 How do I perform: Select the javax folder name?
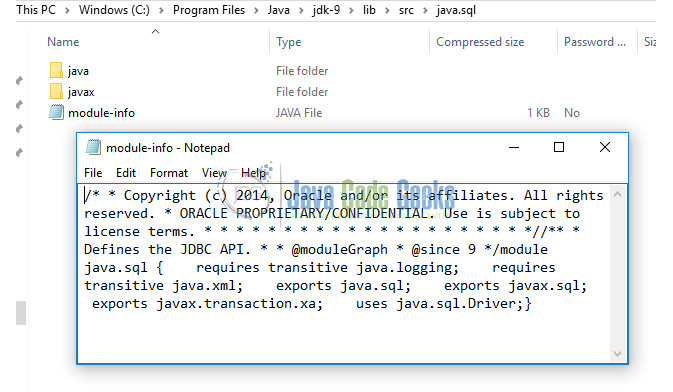(81, 92)
